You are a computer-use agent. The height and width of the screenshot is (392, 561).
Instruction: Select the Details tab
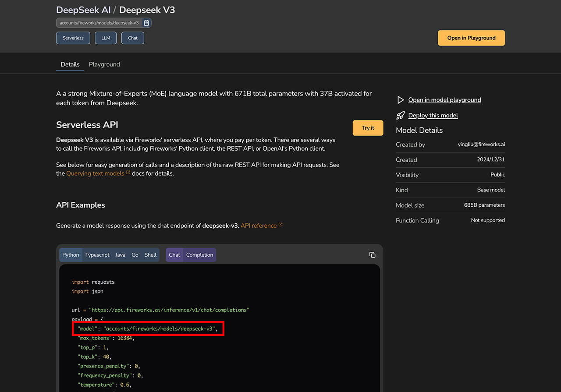pos(70,64)
